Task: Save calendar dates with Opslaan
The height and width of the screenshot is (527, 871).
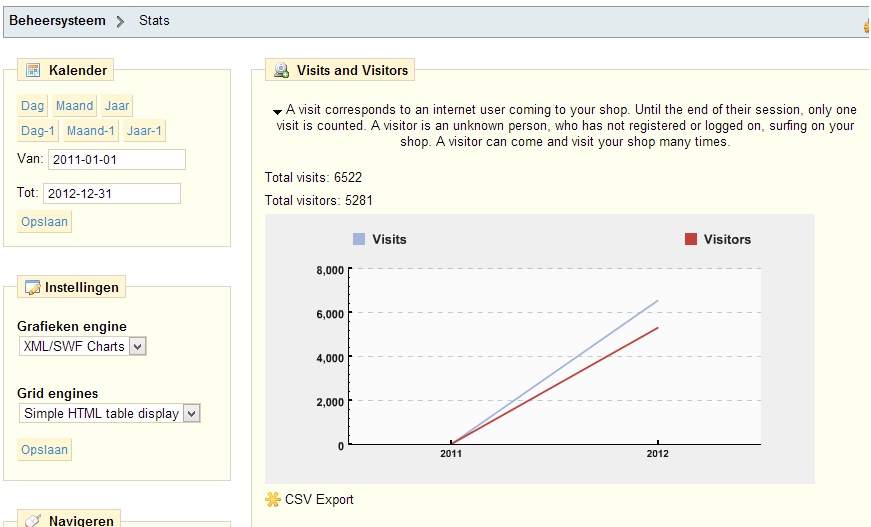Action: pos(44,222)
